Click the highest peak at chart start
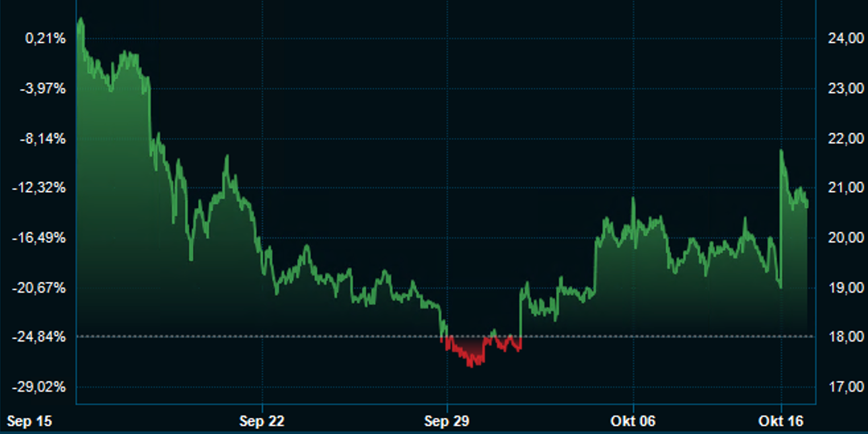 pyautogui.click(x=81, y=20)
